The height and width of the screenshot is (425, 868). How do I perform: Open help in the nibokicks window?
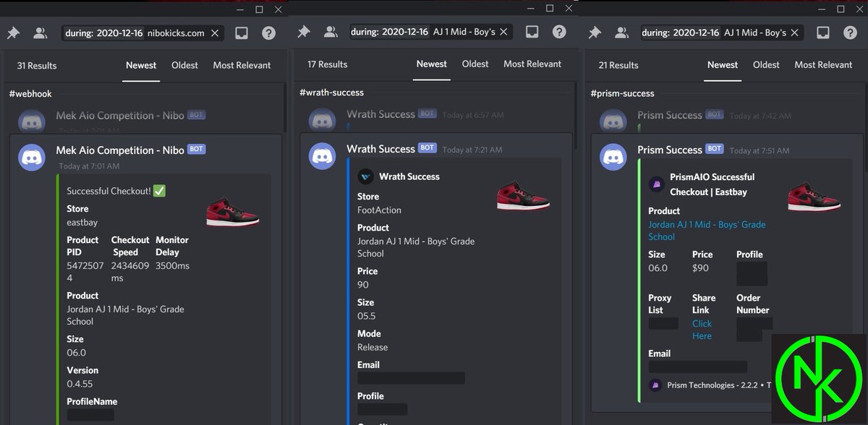coord(268,33)
